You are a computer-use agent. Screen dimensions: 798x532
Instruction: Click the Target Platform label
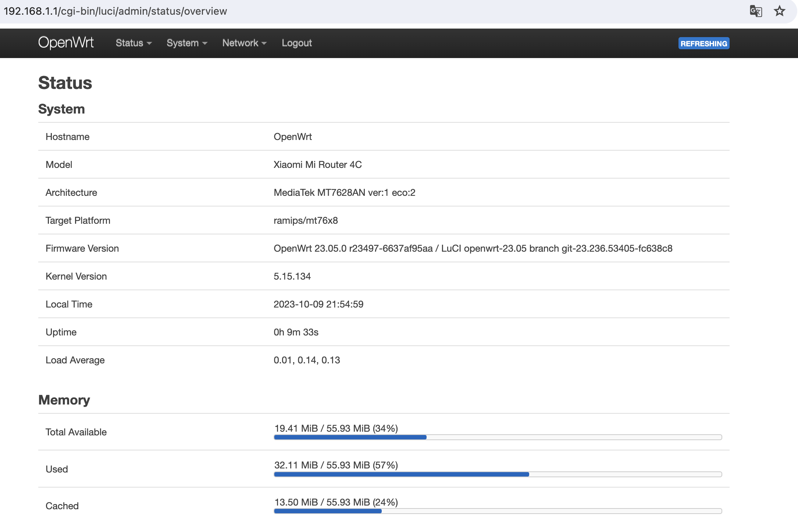pyautogui.click(x=78, y=220)
